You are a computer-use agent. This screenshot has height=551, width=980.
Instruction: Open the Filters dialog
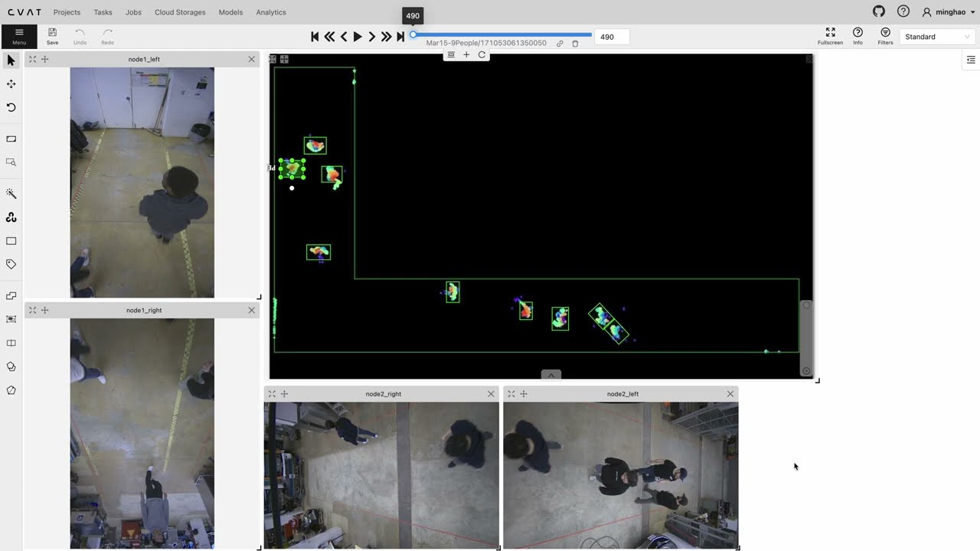pos(885,36)
